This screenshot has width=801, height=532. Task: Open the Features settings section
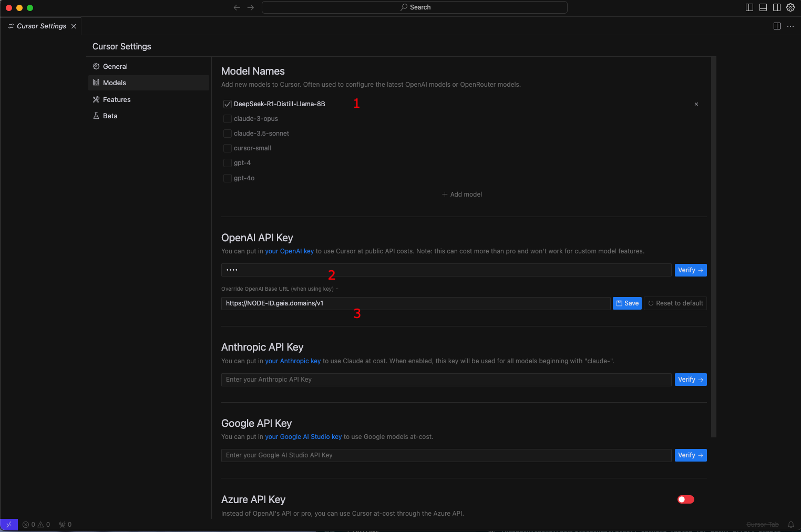pos(149,99)
